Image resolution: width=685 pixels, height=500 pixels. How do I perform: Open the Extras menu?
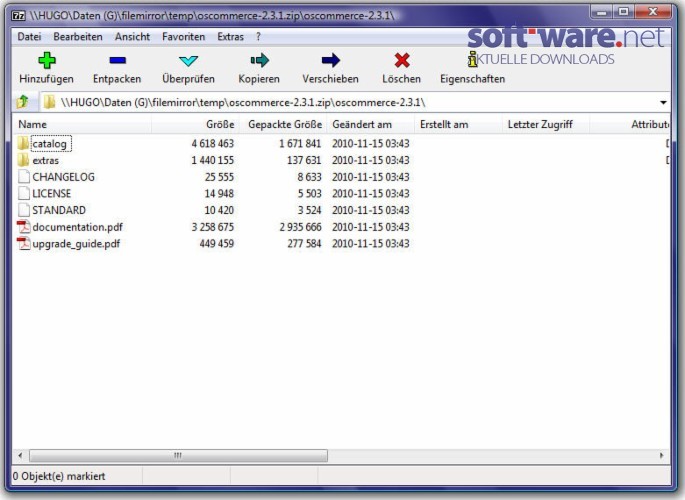pos(231,37)
